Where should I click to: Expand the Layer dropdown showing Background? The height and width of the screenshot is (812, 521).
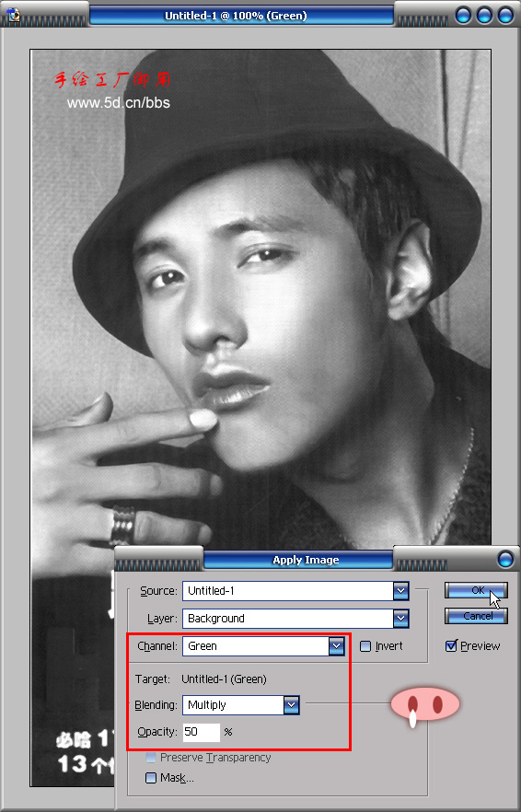tap(400, 619)
